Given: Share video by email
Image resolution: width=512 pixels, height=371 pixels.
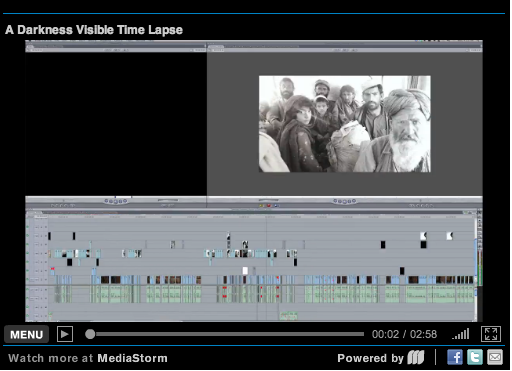Looking at the screenshot, I should pyautogui.click(x=495, y=358).
